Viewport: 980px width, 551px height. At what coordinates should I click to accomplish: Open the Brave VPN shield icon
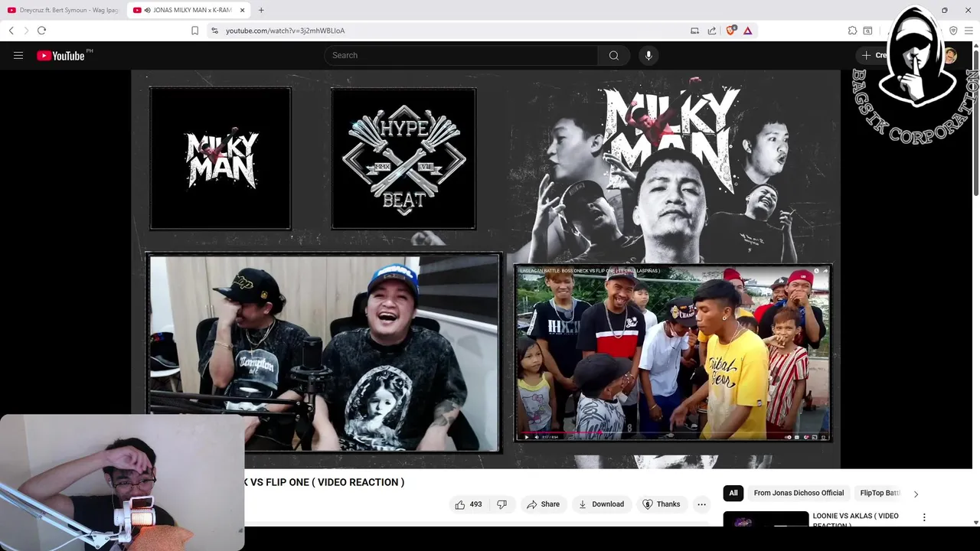click(953, 31)
